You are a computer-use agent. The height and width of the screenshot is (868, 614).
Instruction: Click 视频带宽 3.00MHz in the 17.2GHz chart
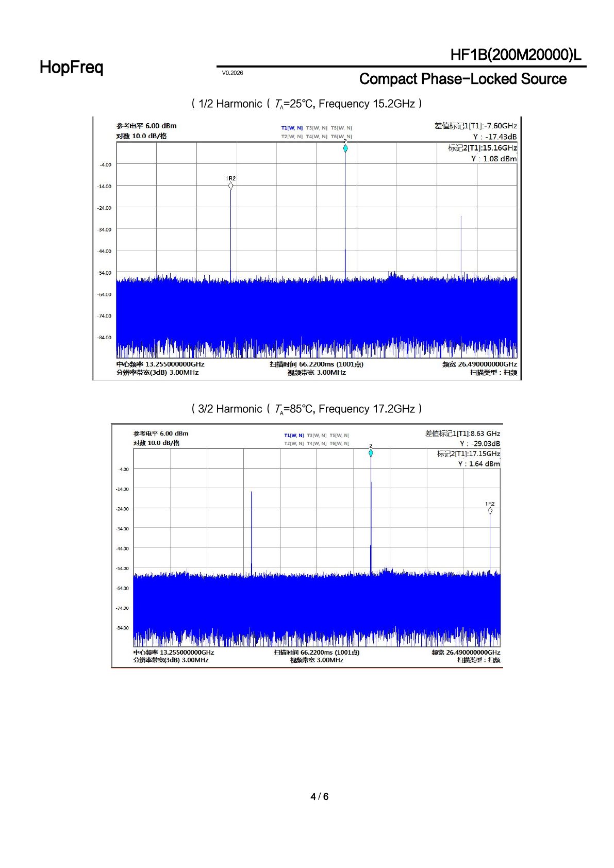tap(317, 660)
